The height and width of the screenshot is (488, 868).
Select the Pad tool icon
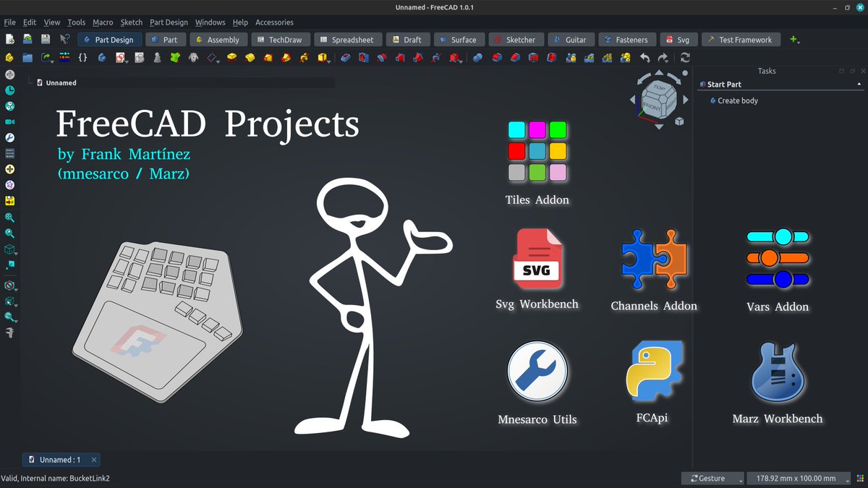tap(231, 58)
